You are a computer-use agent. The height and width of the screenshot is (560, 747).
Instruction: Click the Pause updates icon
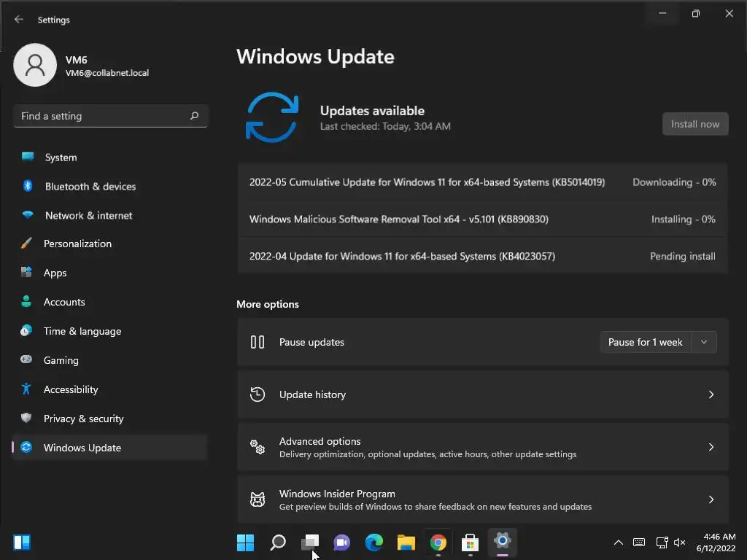pyautogui.click(x=258, y=342)
